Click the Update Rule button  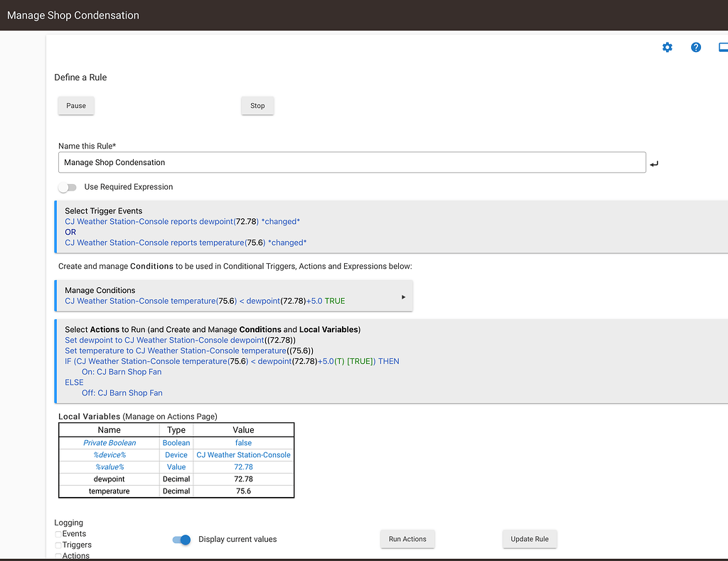(x=530, y=540)
